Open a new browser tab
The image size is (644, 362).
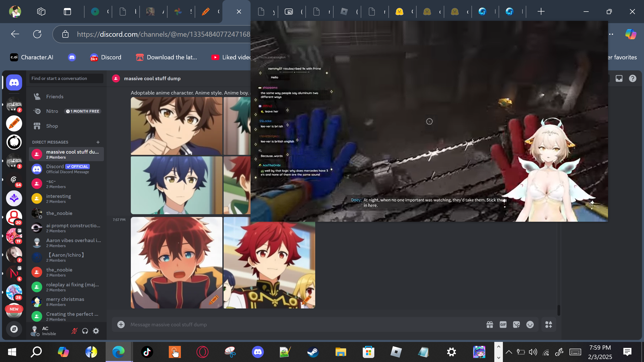tap(541, 12)
